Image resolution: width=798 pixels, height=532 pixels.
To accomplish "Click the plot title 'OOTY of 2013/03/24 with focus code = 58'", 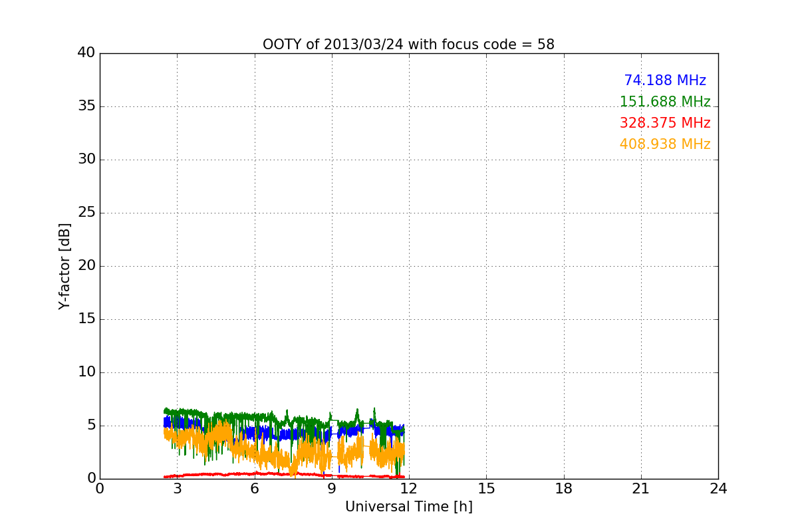I will (x=408, y=45).
